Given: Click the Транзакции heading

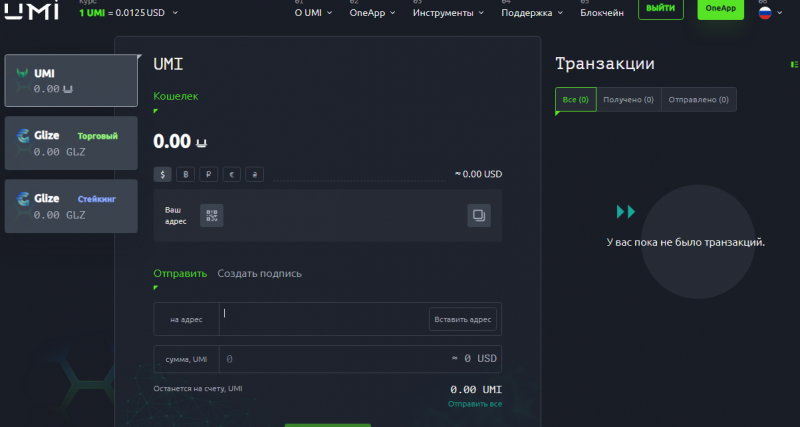Looking at the screenshot, I should [x=605, y=64].
